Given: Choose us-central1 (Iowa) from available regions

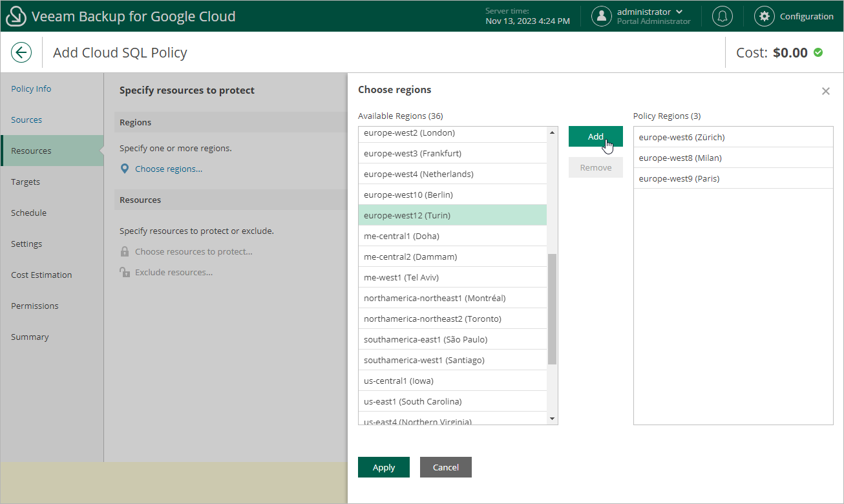Looking at the screenshot, I should [398, 381].
